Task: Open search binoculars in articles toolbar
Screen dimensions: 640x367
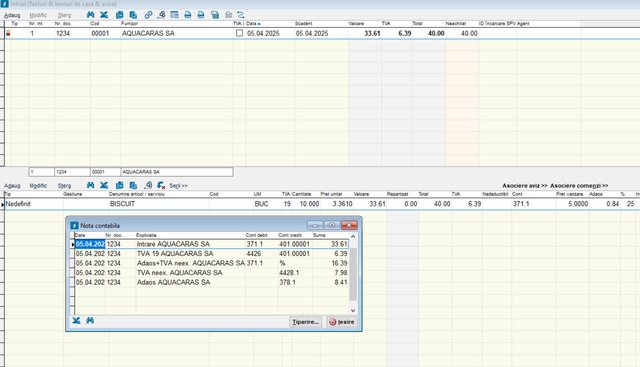Action: [91, 185]
